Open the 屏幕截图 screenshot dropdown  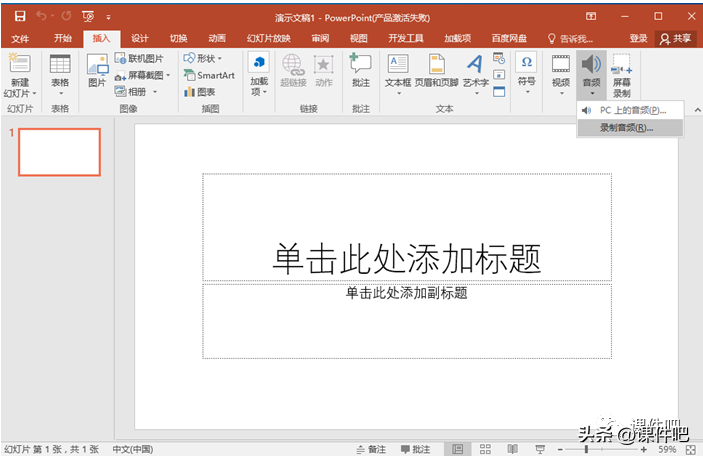tap(168, 75)
